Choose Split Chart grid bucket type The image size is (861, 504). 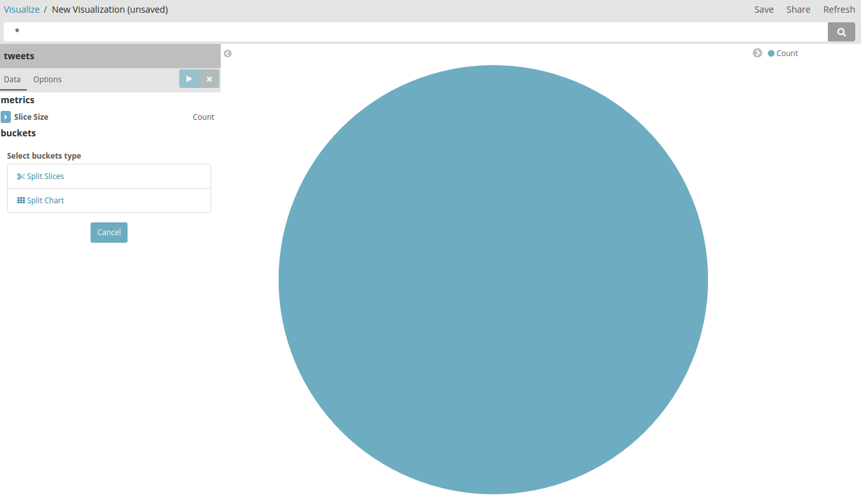(x=41, y=201)
